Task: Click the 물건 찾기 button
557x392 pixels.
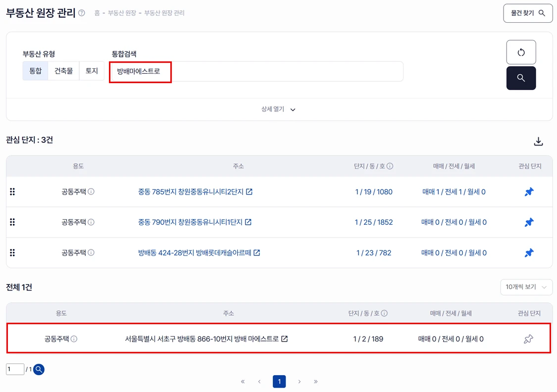Action: pos(528,13)
